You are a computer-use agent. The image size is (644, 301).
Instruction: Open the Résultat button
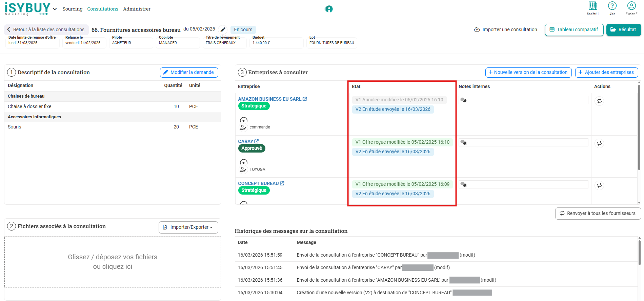point(624,29)
